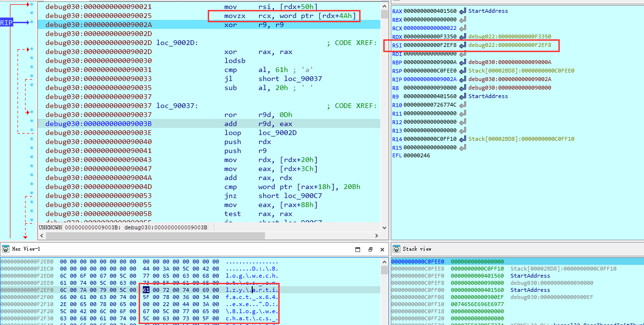
Task: Select the 'ror r9d, 0Dh' instruction
Action: pos(259,115)
